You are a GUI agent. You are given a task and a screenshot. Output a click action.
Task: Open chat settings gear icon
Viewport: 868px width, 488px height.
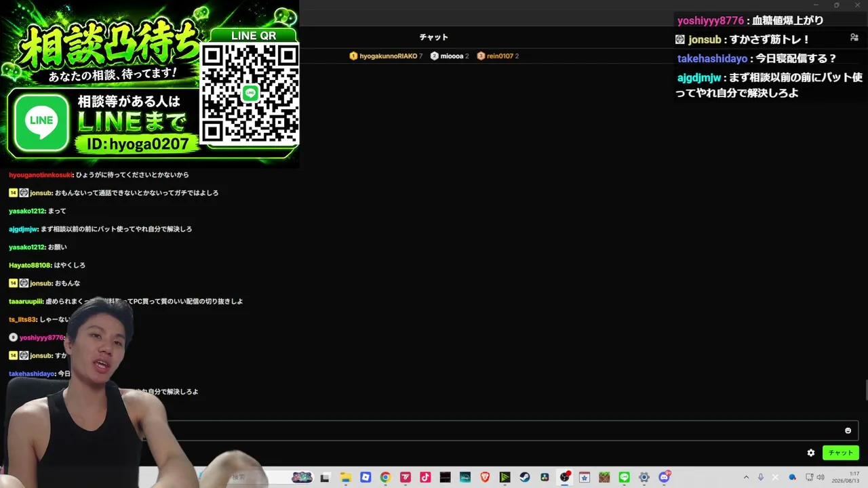(x=811, y=453)
